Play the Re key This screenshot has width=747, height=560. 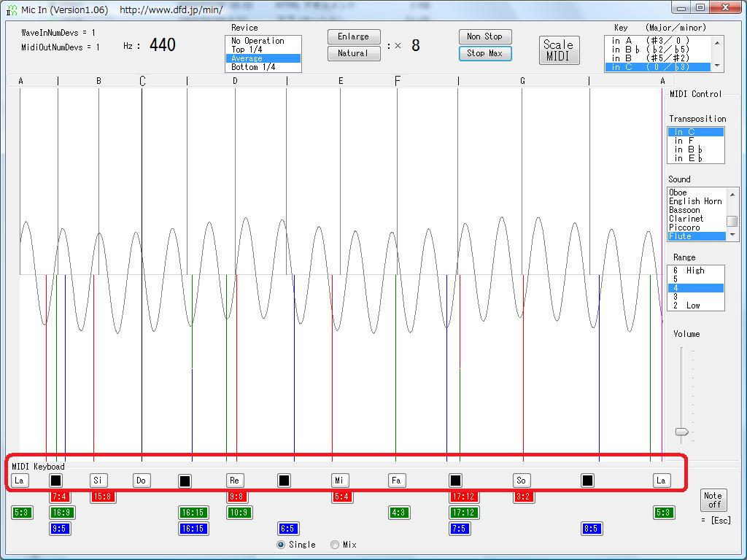pos(234,480)
